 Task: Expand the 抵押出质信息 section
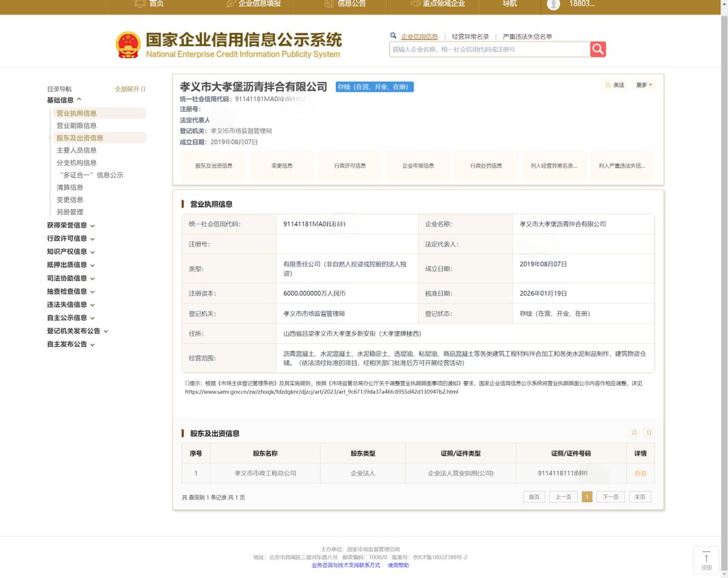(x=71, y=265)
